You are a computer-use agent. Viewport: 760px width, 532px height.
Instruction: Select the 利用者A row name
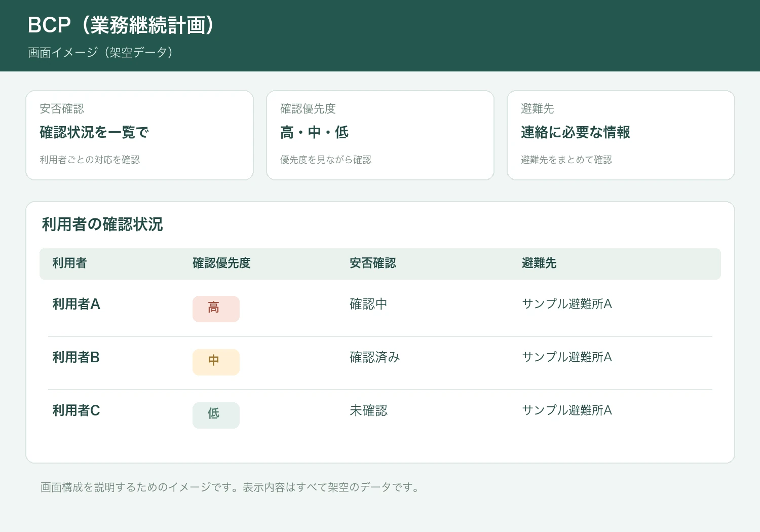(x=77, y=304)
